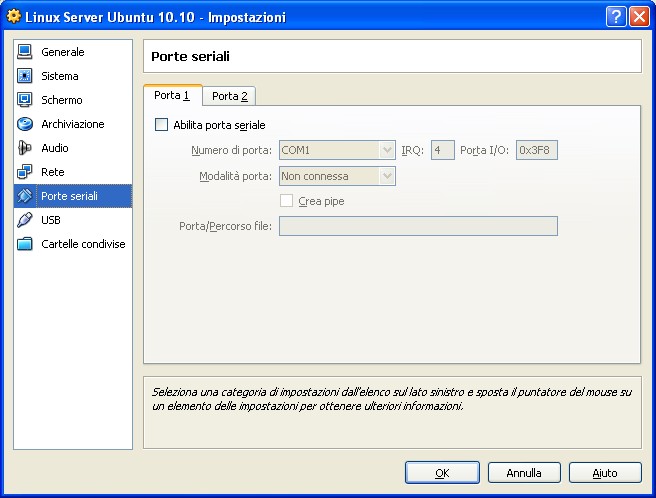Click the IRQ value field
This screenshot has width=656, height=498.
(x=442, y=150)
